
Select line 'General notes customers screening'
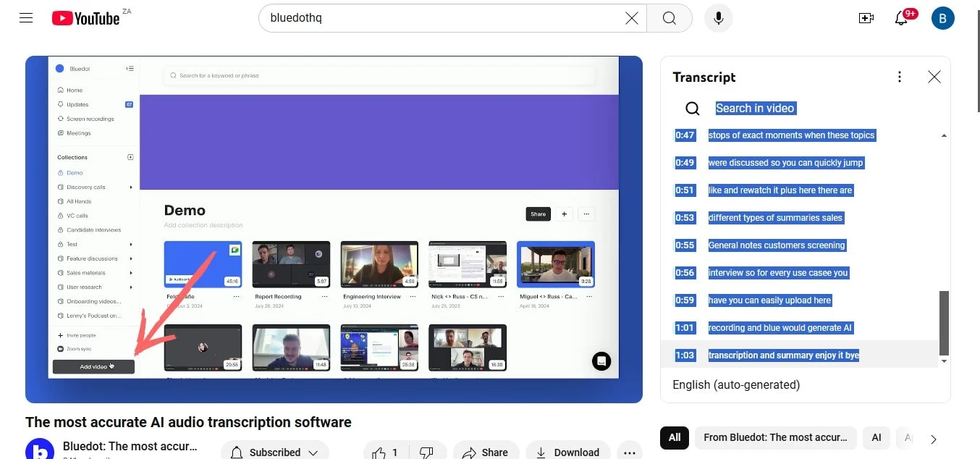(x=777, y=245)
